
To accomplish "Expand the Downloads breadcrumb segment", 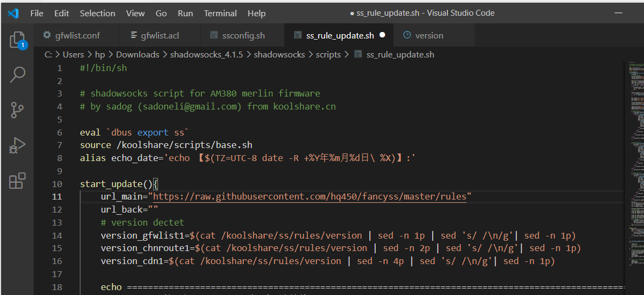I will [137, 55].
